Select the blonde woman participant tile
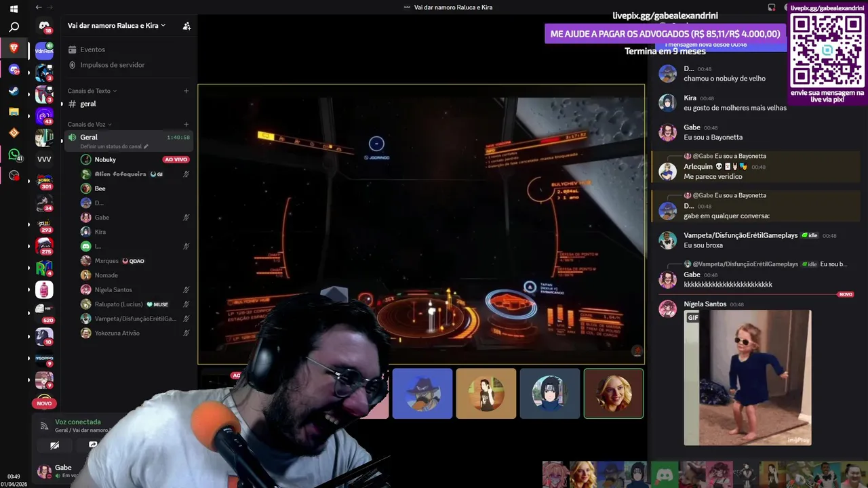 coord(614,393)
